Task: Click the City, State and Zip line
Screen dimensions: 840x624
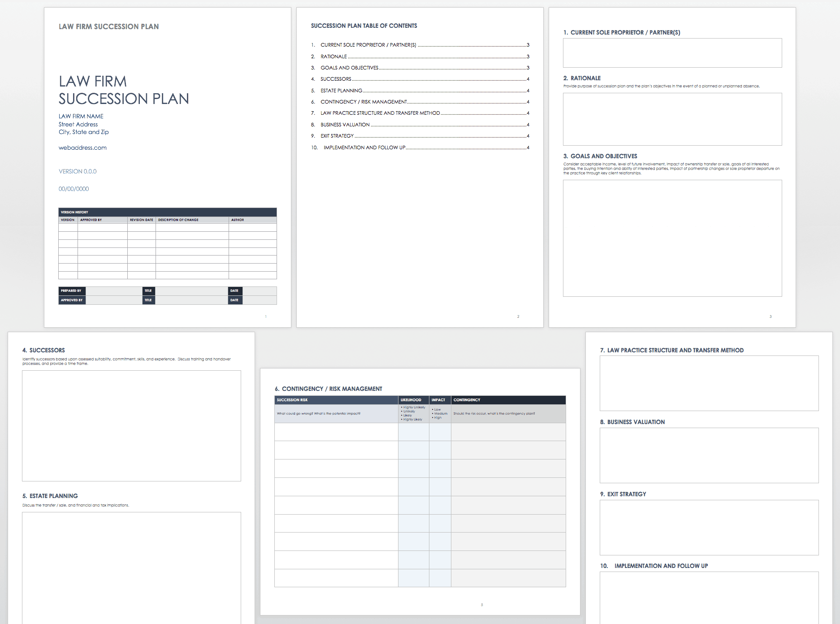Action: pyautogui.click(x=84, y=132)
